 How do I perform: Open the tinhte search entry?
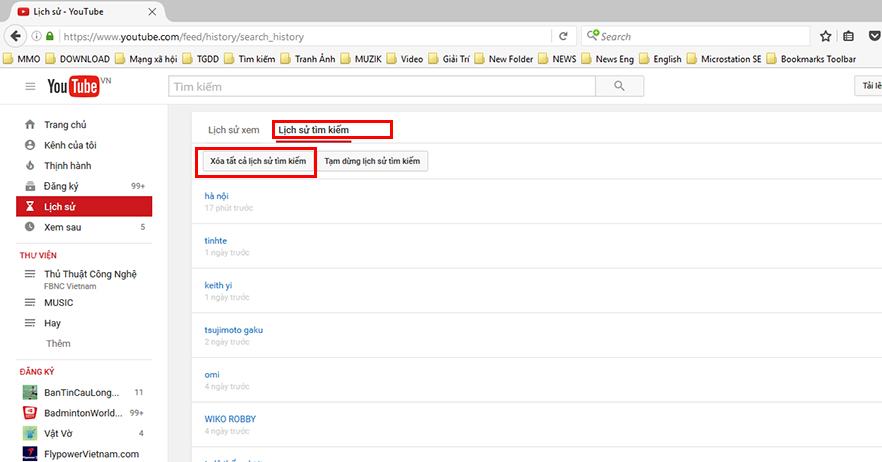tap(215, 240)
